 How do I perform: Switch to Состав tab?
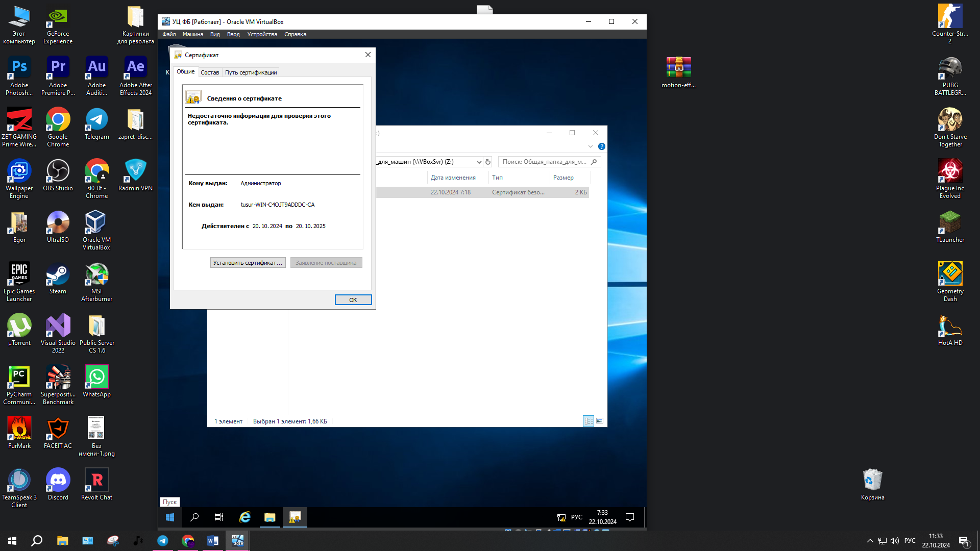point(210,72)
